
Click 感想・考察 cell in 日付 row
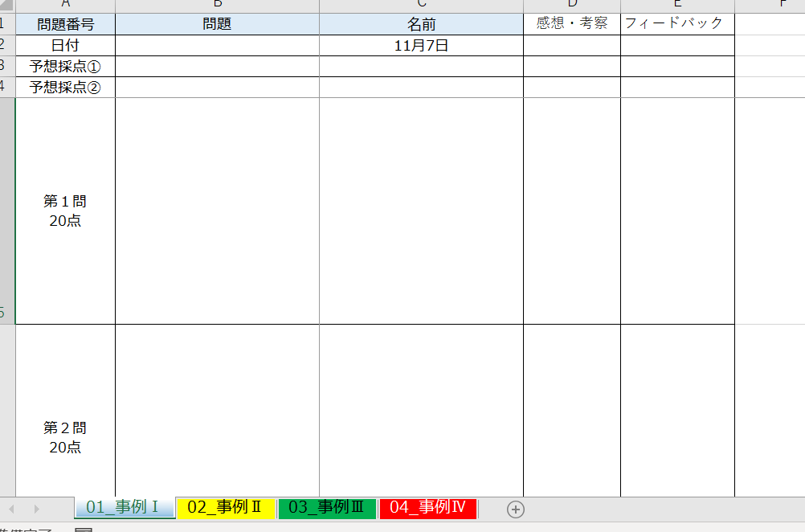tap(572, 45)
